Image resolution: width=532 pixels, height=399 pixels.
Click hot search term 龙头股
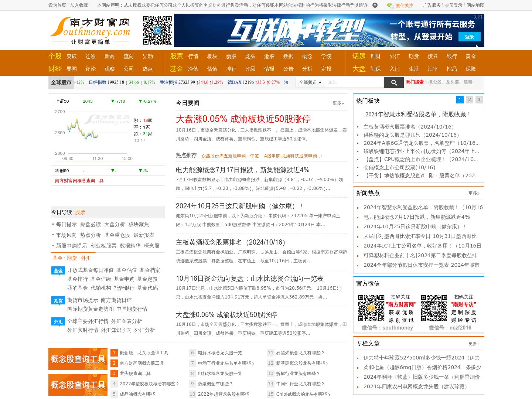pos(453,82)
